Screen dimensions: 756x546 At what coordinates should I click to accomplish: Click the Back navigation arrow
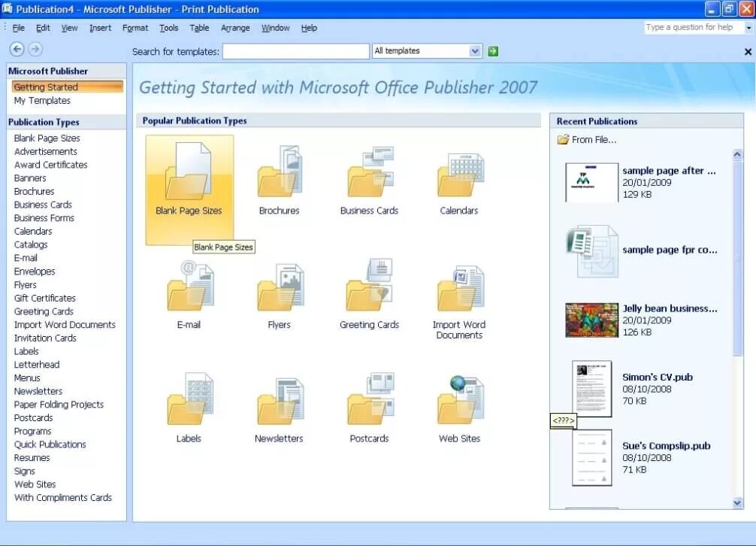[x=17, y=49]
